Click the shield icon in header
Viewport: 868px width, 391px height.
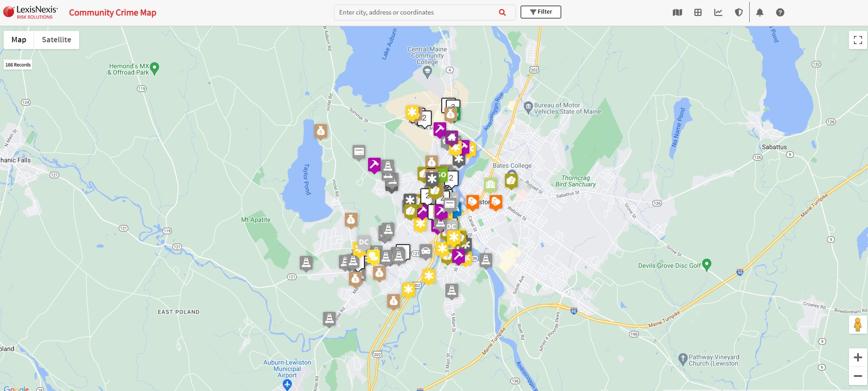(739, 13)
